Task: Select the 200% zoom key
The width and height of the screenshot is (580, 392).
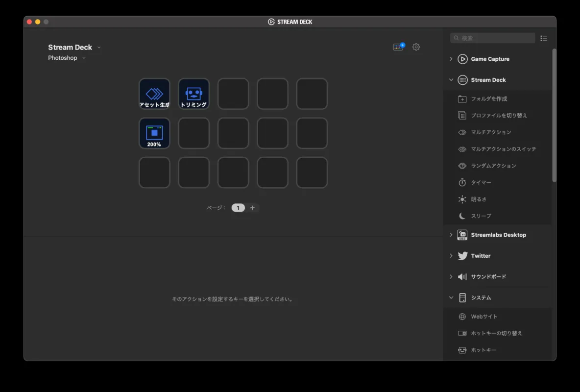Action: [154, 133]
